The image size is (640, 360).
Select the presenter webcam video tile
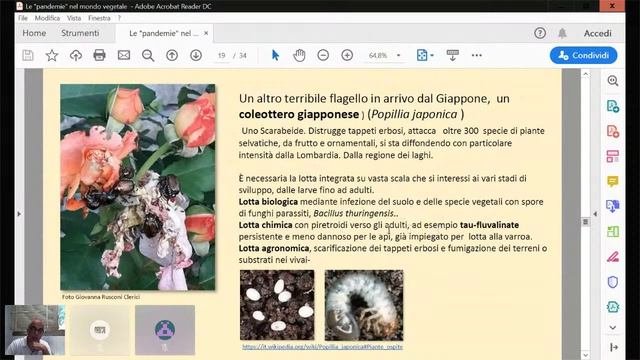click(35, 330)
